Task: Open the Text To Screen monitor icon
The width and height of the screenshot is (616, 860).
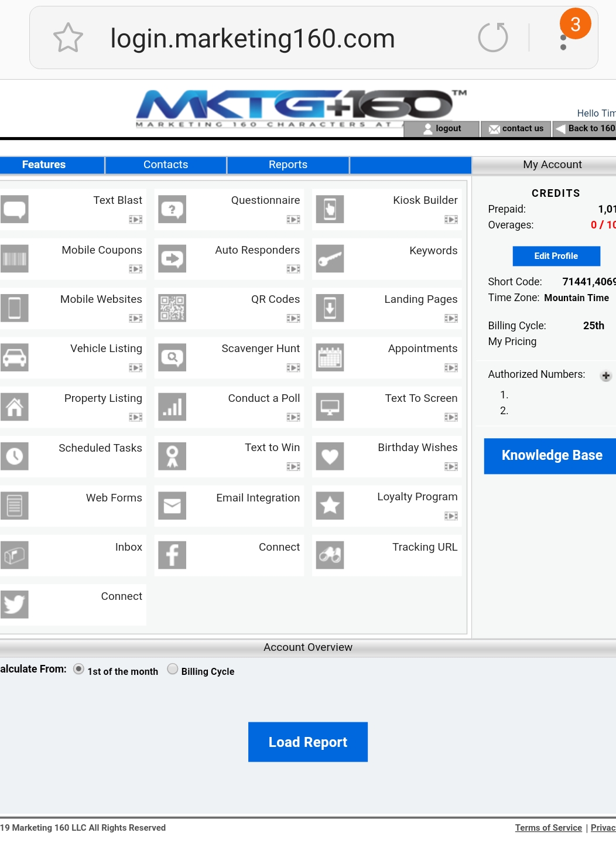Action: tap(330, 407)
